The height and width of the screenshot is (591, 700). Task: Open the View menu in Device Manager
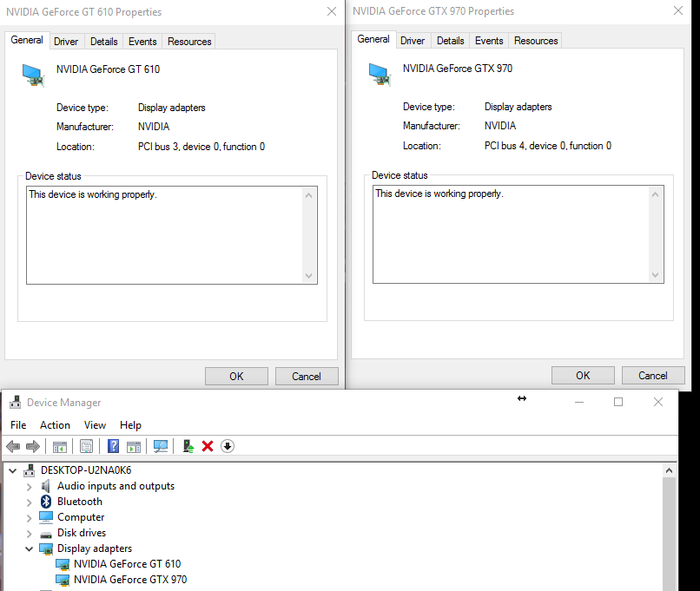(x=95, y=425)
